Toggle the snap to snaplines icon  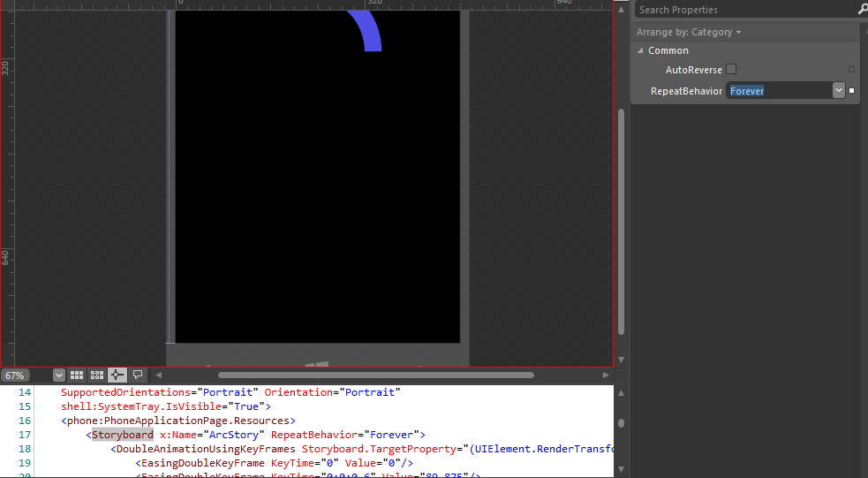117,376
